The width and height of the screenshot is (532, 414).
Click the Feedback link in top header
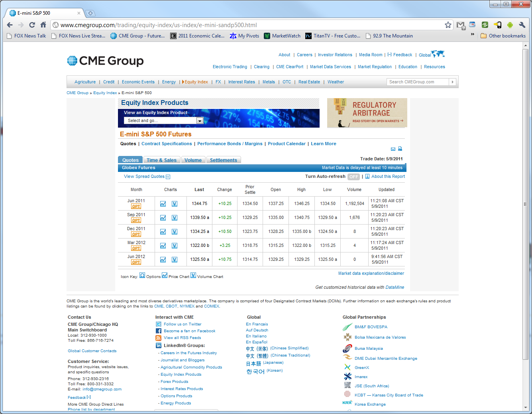[x=402, y=55]
